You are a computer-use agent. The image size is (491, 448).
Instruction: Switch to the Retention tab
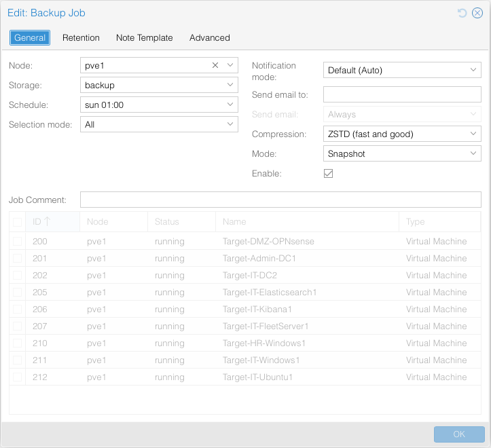coord(81,38)
